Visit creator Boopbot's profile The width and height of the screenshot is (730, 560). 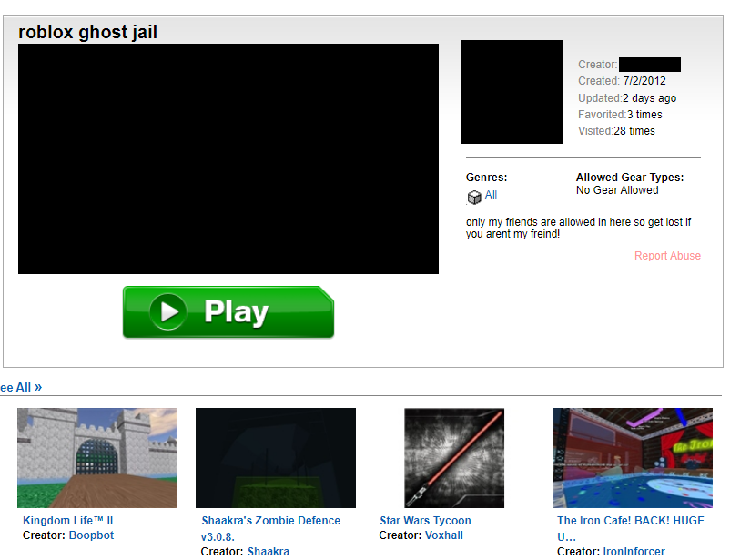click(91, 535)
